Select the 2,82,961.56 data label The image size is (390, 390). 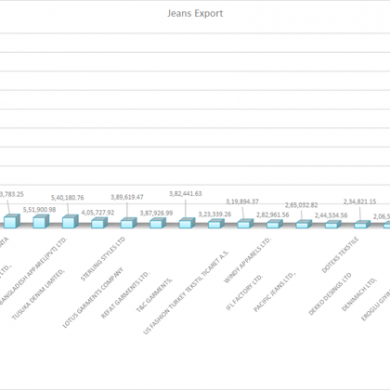coord(273,215)
